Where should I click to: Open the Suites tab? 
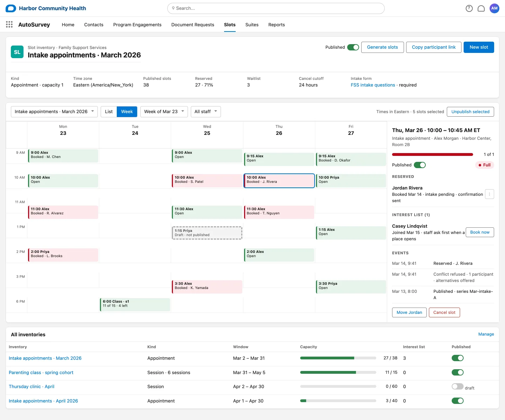tap(252, 25)
